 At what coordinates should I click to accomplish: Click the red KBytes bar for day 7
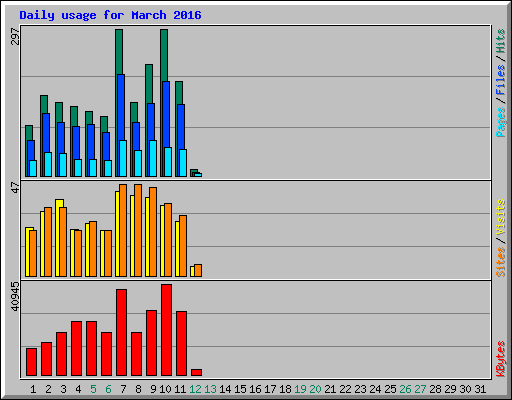[121, 333]
